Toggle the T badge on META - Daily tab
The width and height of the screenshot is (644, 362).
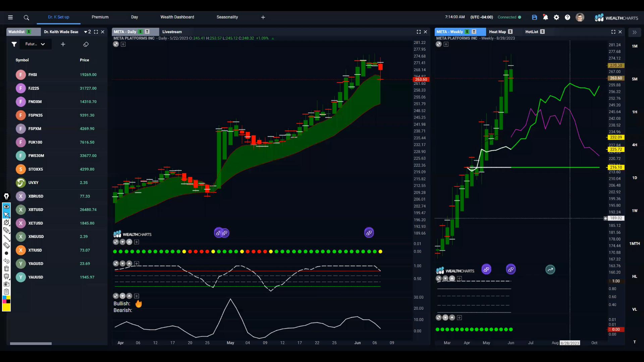tap(147, 32)
